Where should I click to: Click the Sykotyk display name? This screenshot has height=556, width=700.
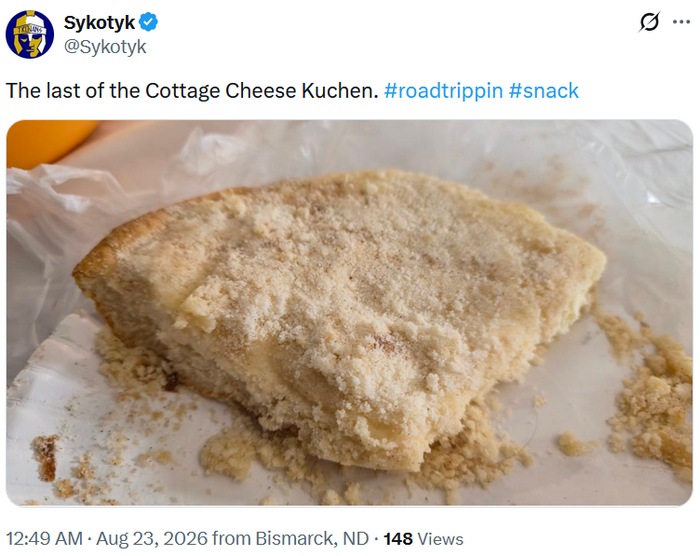point(99,22)
